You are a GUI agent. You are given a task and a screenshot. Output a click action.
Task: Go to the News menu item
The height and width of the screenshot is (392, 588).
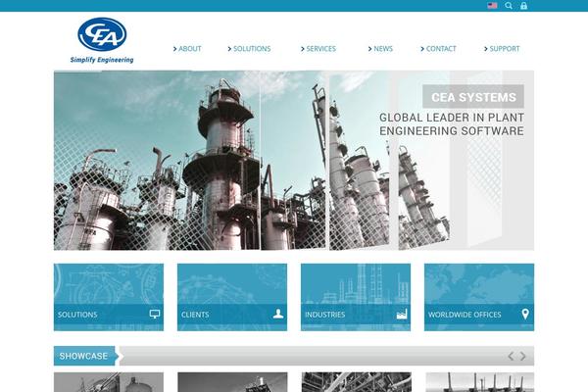pos(380,49)
